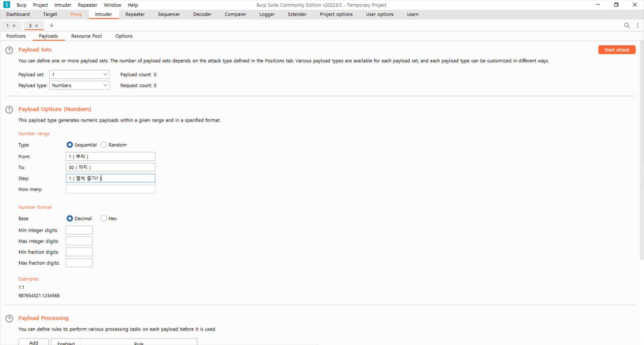The image size is (644, 345).
Task: Click the search magnifier icon
Action: tap(627, 25)
